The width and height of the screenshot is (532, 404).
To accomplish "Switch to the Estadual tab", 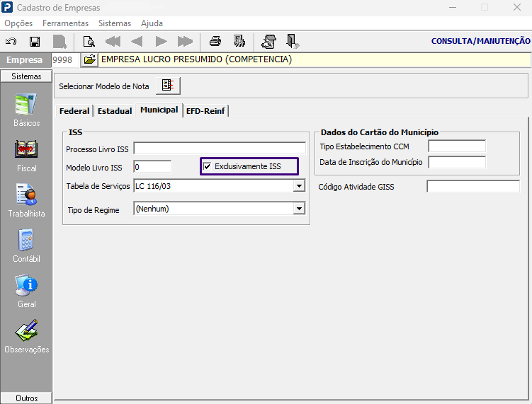I will pos(115,111).
